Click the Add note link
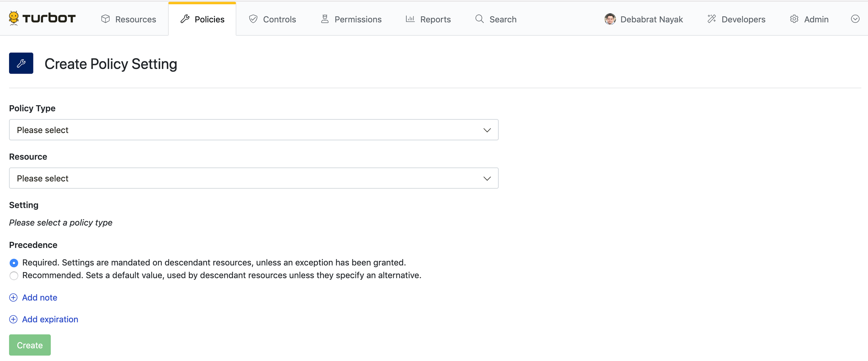Image resolution: width=868 pixels, height=361 pixels. (39, 297)
